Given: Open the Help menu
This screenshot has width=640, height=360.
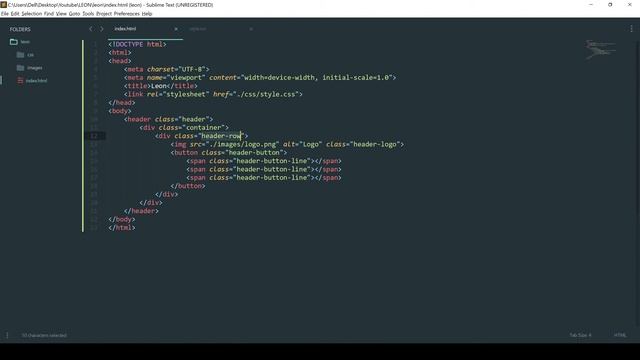Looking at the screenshot, I should [x=147, y=13].
